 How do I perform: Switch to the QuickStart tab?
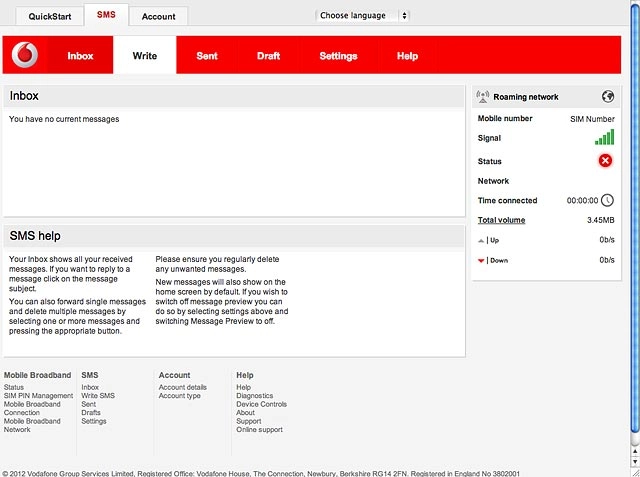[49, 17]
